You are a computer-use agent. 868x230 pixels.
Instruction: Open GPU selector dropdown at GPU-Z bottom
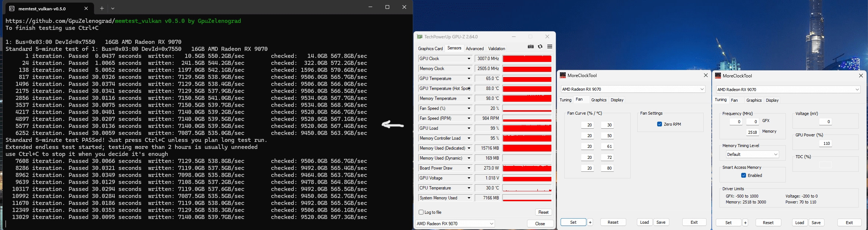455,224
